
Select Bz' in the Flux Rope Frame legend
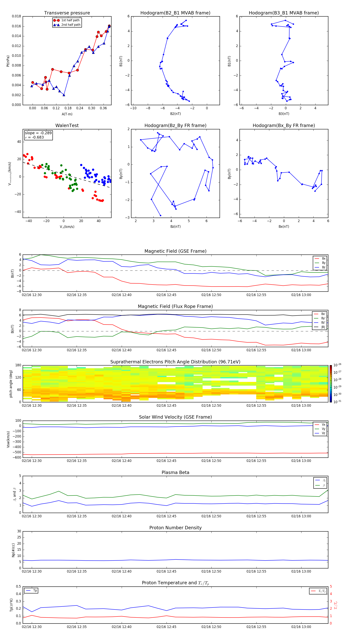[320, 323]
